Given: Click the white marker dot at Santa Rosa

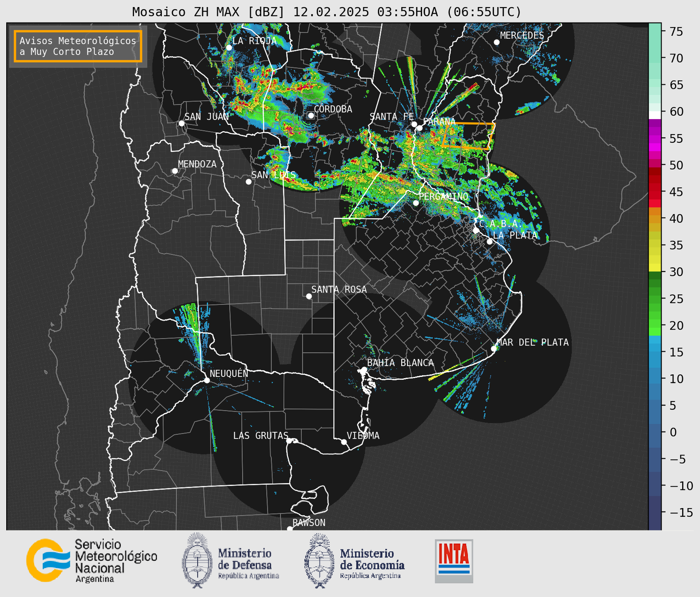Looking at the screenshot, I should click(x=309, y=296).
